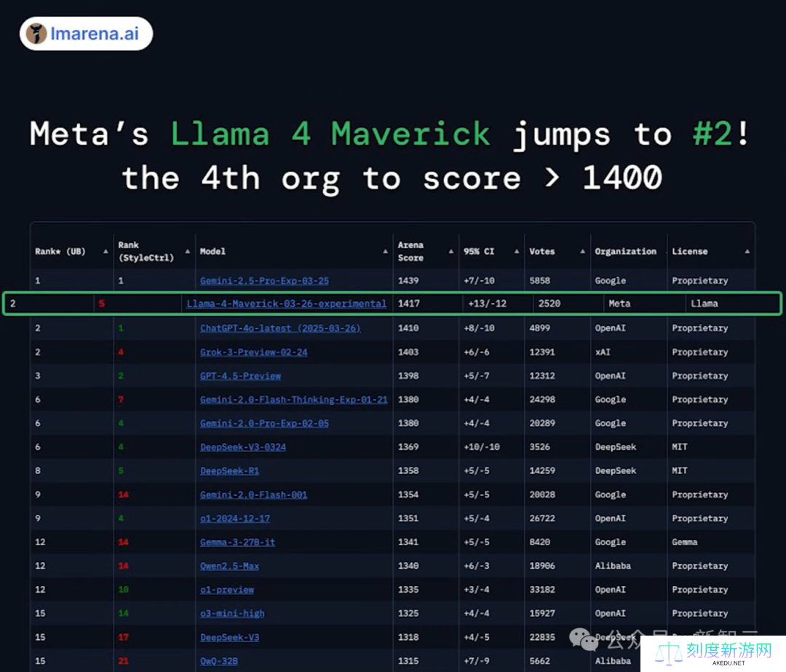This screenshot has width=786, height=672.
Task: Select the Qwen2.5-Max model link
Action: coord(229,566)
